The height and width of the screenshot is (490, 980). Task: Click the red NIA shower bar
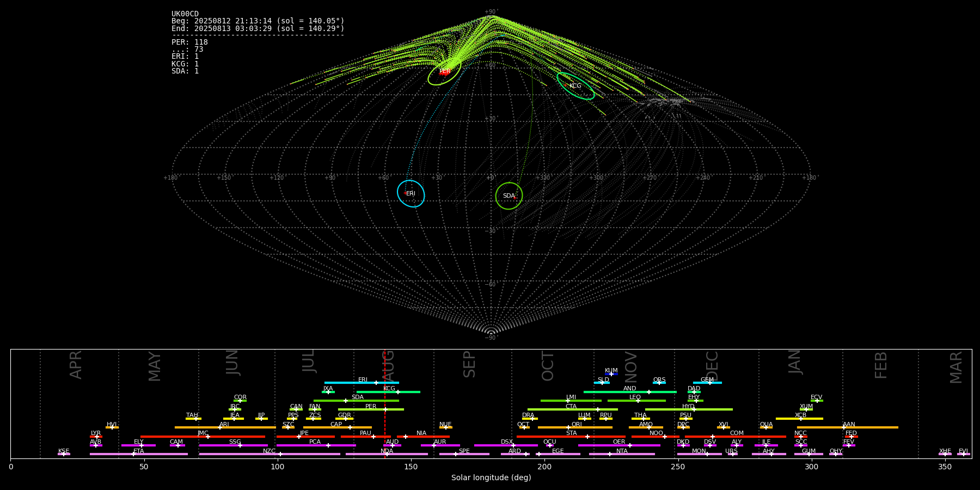tap(423, 436)
